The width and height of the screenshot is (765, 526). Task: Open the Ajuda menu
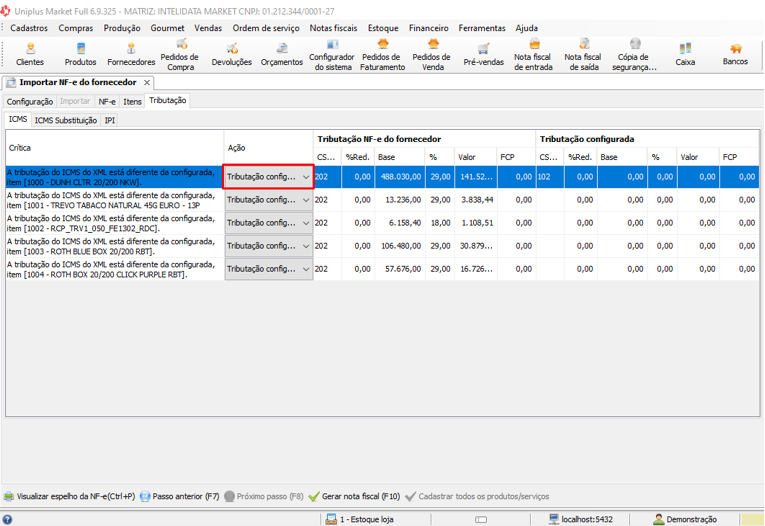[526, 28]
